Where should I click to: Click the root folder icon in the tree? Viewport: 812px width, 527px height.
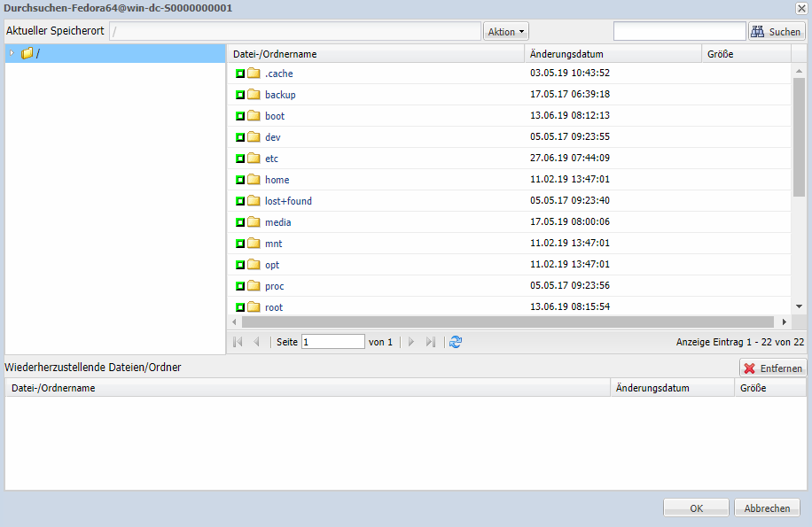tap(27, 54)
